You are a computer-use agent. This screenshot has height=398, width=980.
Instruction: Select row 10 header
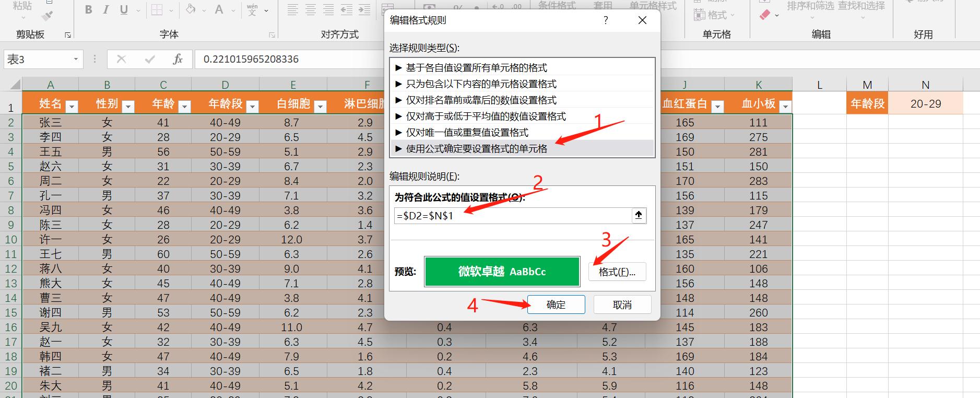(x=11, y=239)
